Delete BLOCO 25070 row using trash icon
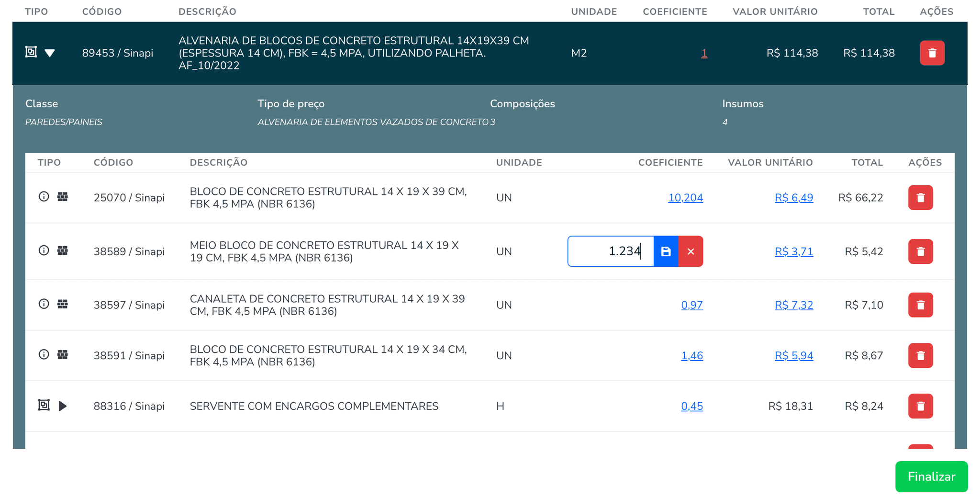The image size is (980, 498). [921, 197]
